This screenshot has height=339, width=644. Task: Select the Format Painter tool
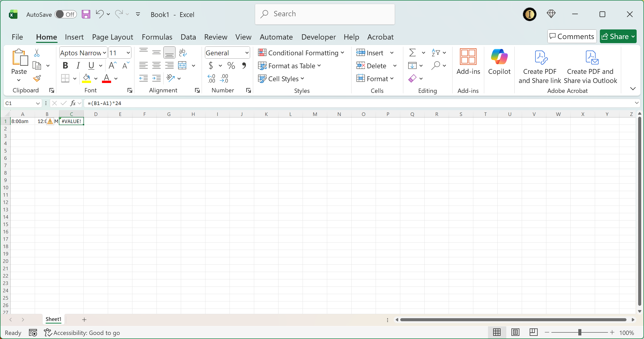37,78
